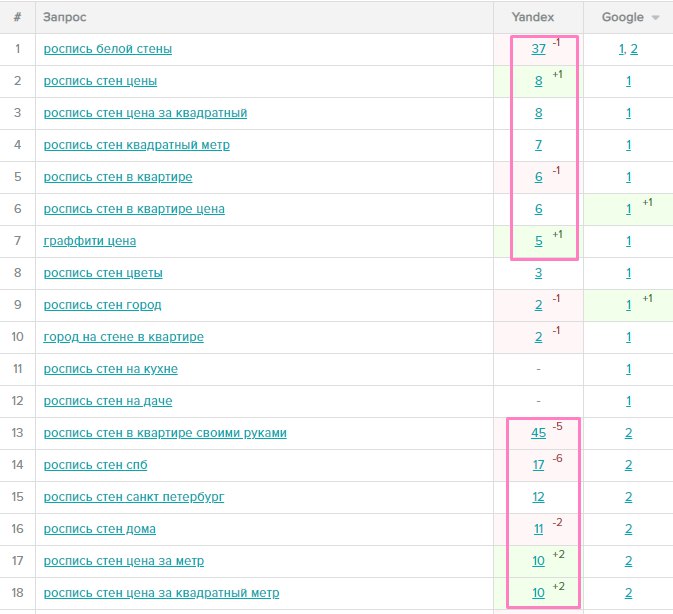Viewport: 673px width, 614px height.
Task: Click Yandex position 3 for 'роспись стен цветы'
Action: point(539,273)
